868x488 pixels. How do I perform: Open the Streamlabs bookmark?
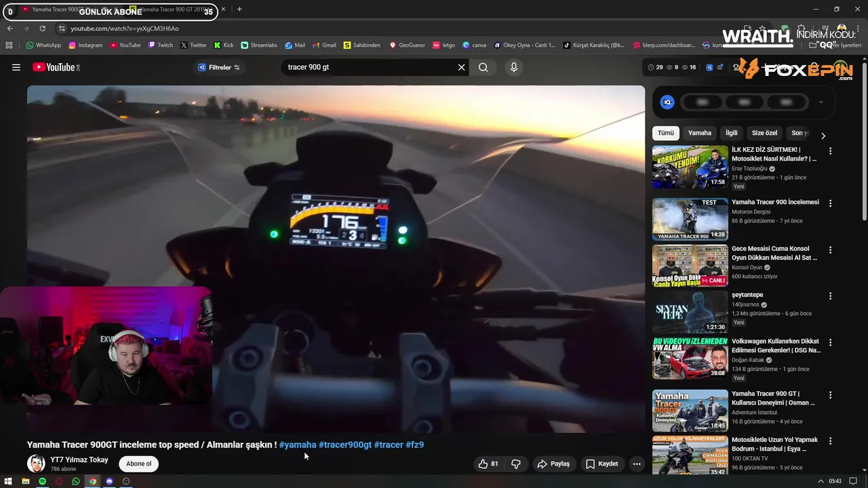coord(259,45)
